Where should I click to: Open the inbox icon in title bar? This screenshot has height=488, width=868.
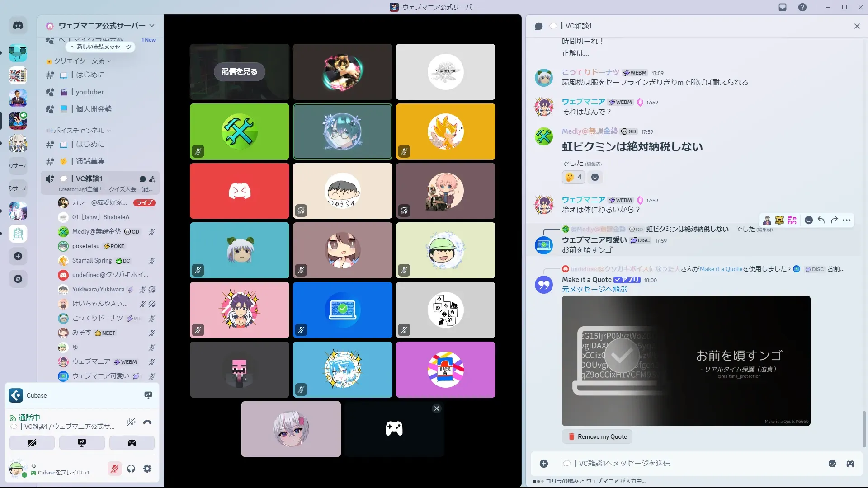tap(783, 7)
